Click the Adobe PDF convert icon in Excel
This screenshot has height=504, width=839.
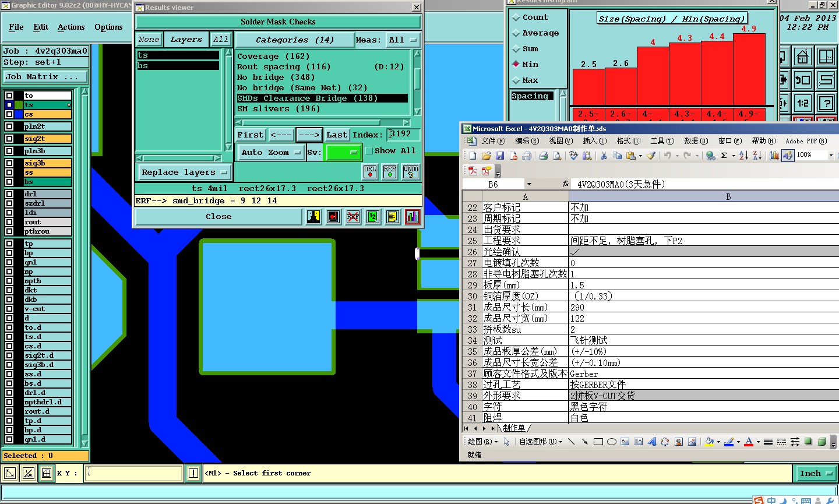[x=473, y=171]
